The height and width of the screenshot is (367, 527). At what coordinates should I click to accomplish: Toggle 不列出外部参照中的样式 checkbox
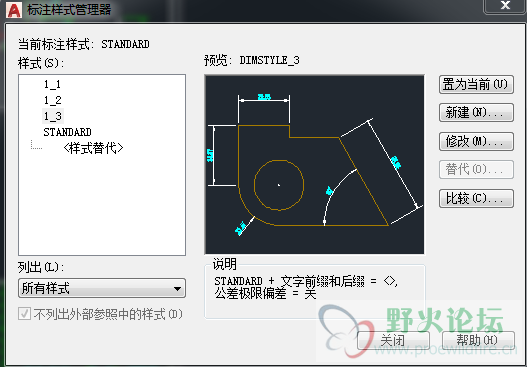(x=25, y=314)
